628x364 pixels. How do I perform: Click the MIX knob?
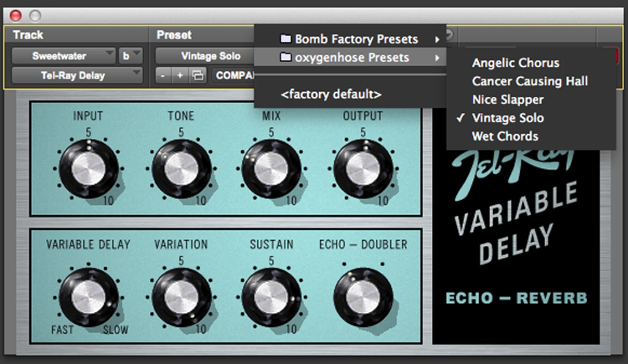click(271, 169)
